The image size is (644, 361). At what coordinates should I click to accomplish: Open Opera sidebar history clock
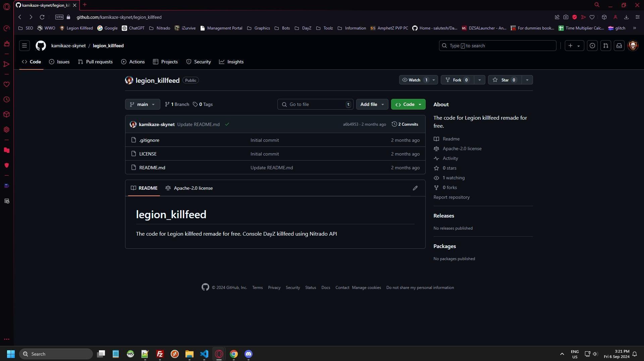click(x=6, y=100)
